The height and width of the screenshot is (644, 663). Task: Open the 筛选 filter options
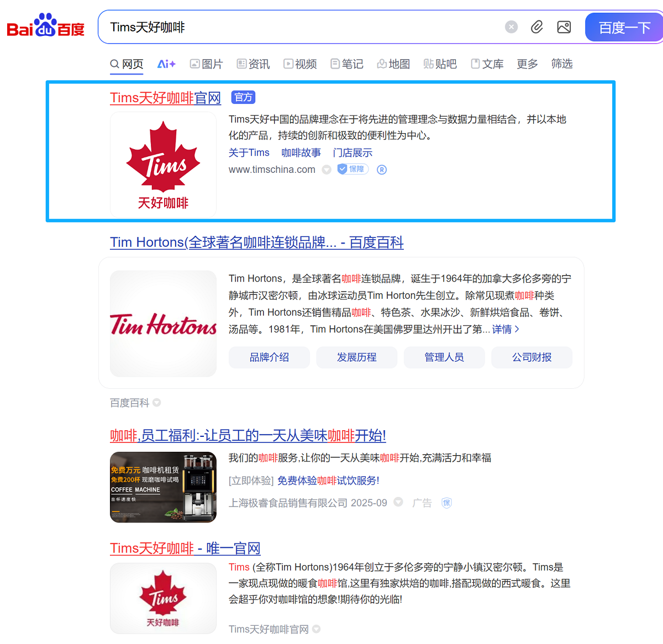(x=562, y=64)
